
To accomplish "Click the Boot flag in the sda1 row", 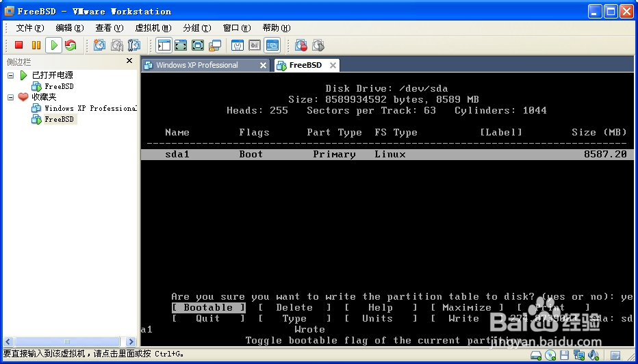I will point(251,155).
